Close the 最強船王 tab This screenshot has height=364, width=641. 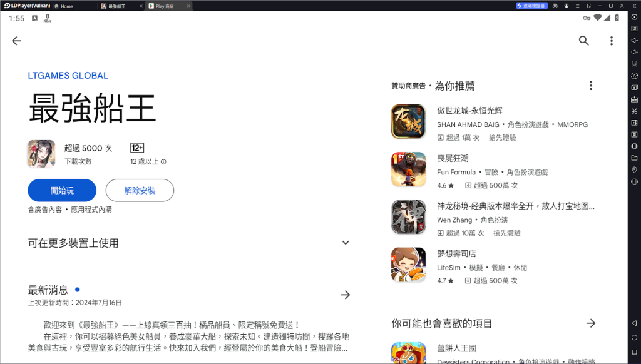point(141,6)
